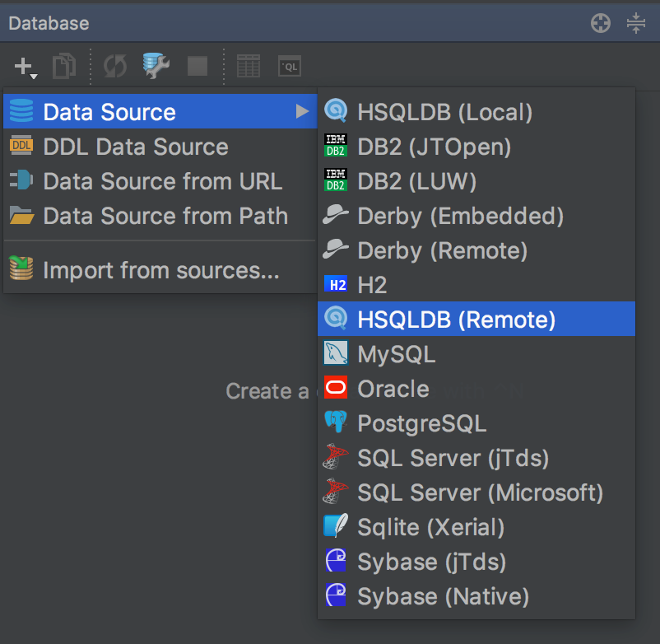Open the SQL Console QL icon
Image resolution: width=660 pixels, height=644 pixels.
[289, 66]
